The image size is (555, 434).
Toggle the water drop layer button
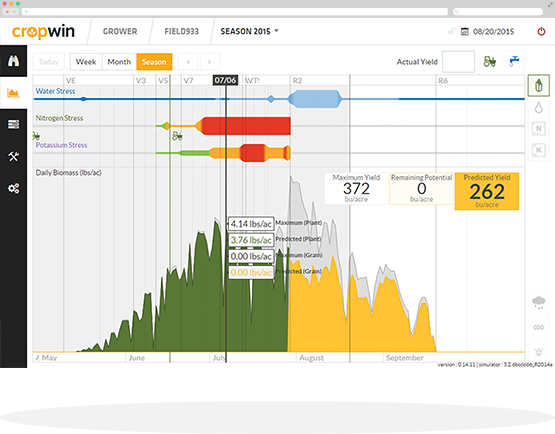tap(538, 107)
